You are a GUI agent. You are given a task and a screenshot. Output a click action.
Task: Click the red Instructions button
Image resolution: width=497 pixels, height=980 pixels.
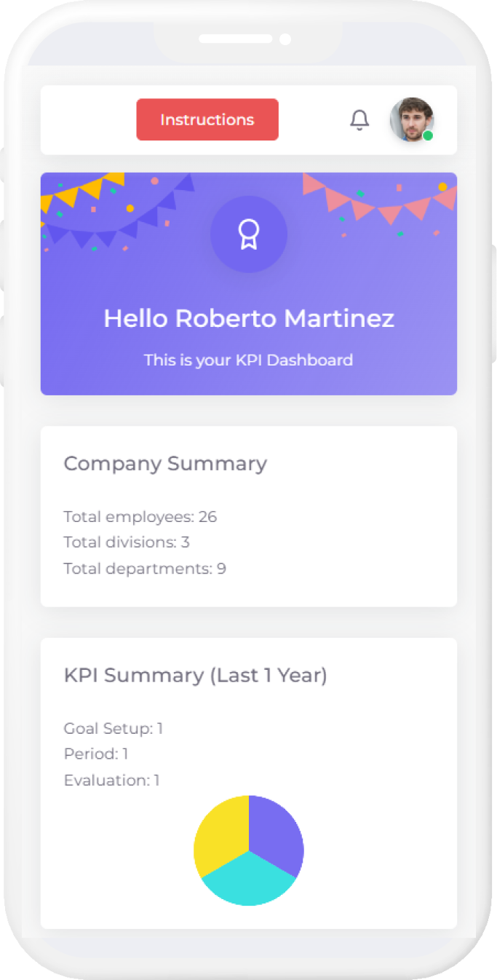click(207, 119)
